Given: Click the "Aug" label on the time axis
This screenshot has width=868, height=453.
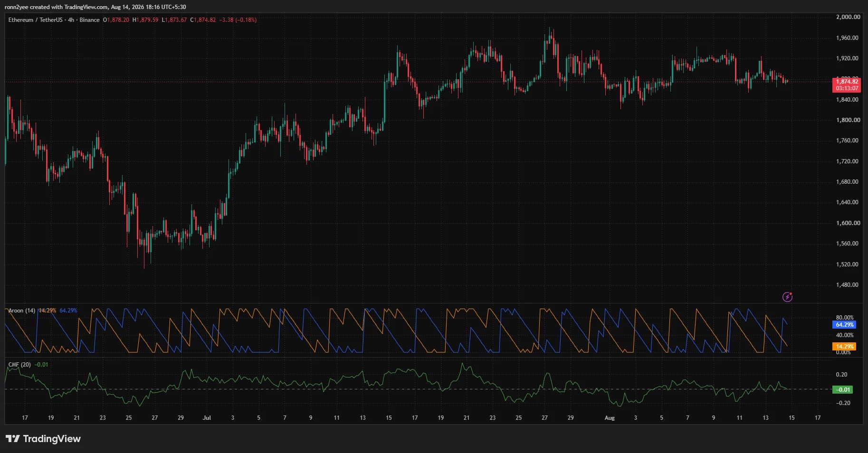Looking at the screenshot, I should pos(610,418).
